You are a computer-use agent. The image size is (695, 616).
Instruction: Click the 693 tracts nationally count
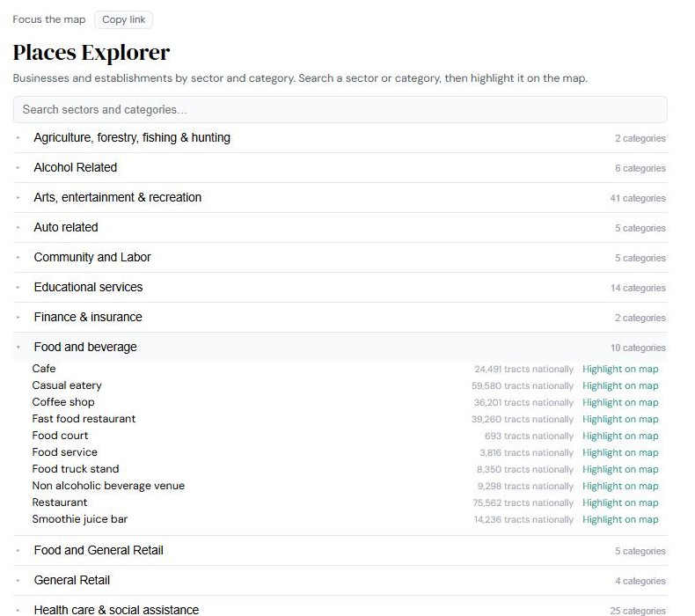coord(529,436)
